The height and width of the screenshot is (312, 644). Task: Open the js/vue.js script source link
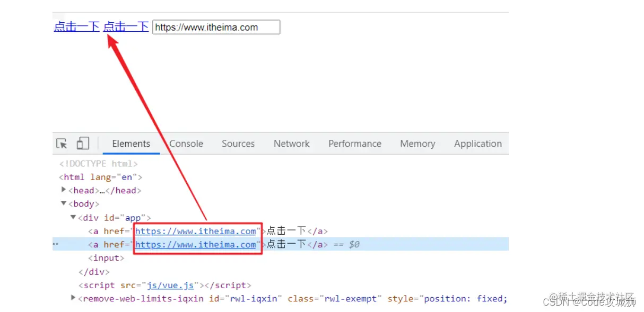pos(170,285)
